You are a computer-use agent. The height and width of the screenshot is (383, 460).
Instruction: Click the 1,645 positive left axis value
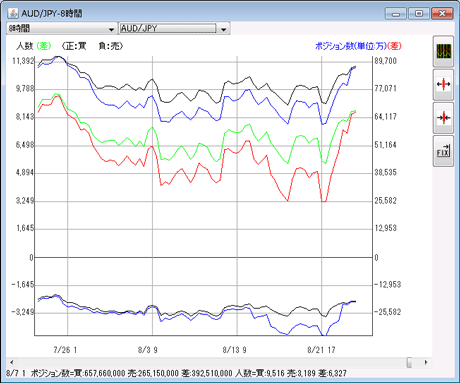[x=25, y=228]
